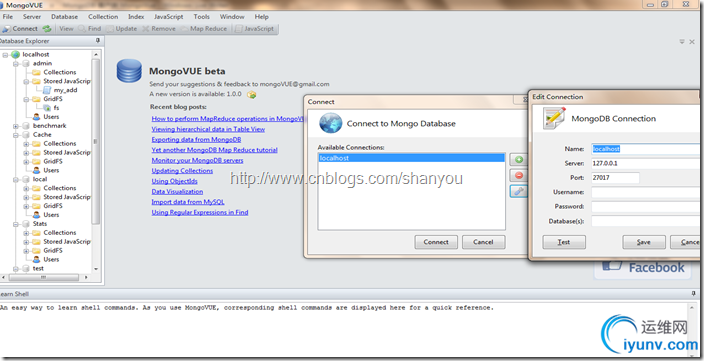Click Save in Edit Connection dialog
704x361 pixels.
coord(643,242)
